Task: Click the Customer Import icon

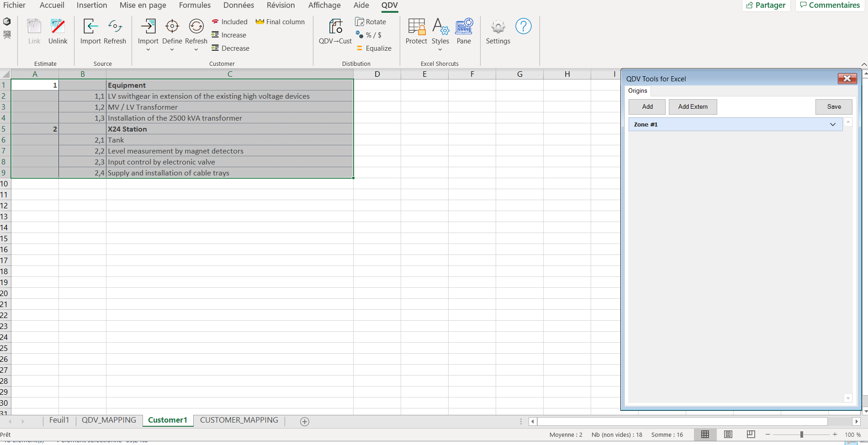Action: pos(148,27)
